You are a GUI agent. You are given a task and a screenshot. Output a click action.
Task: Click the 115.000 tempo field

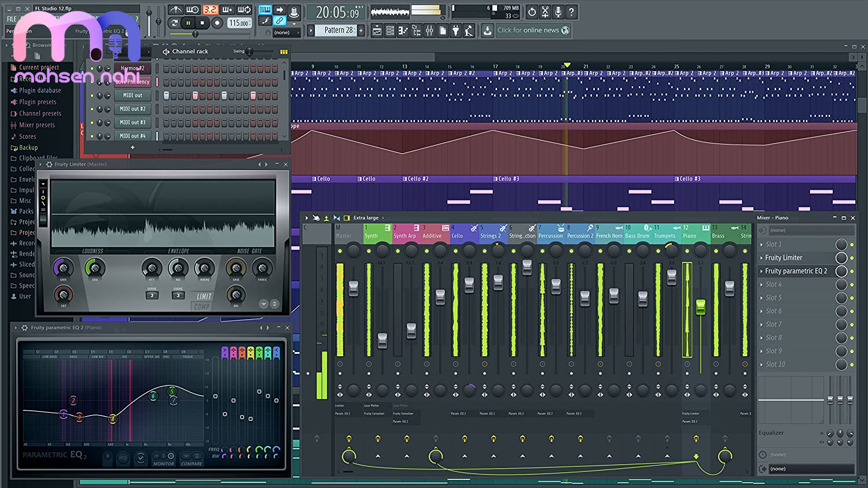[238, 23]
